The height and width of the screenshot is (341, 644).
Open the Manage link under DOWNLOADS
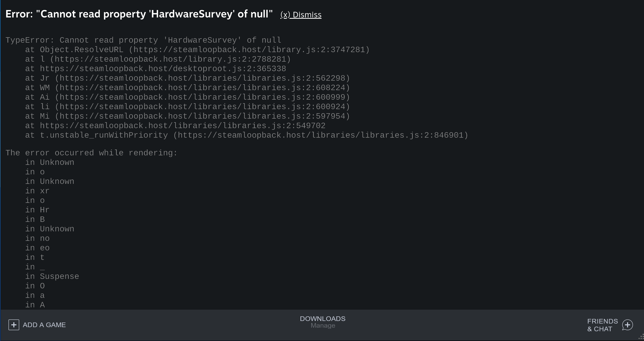coord(323,325)
